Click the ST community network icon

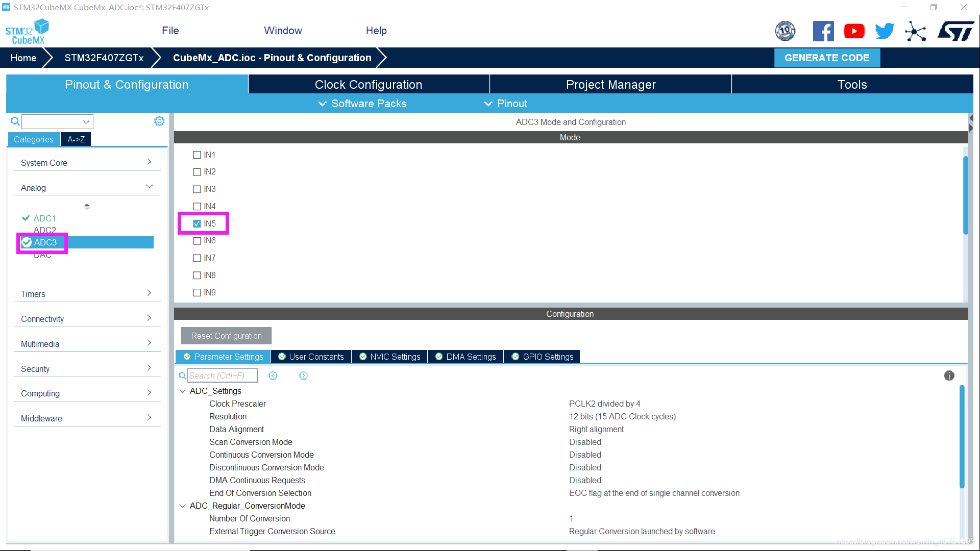click(x=916, y=32)
